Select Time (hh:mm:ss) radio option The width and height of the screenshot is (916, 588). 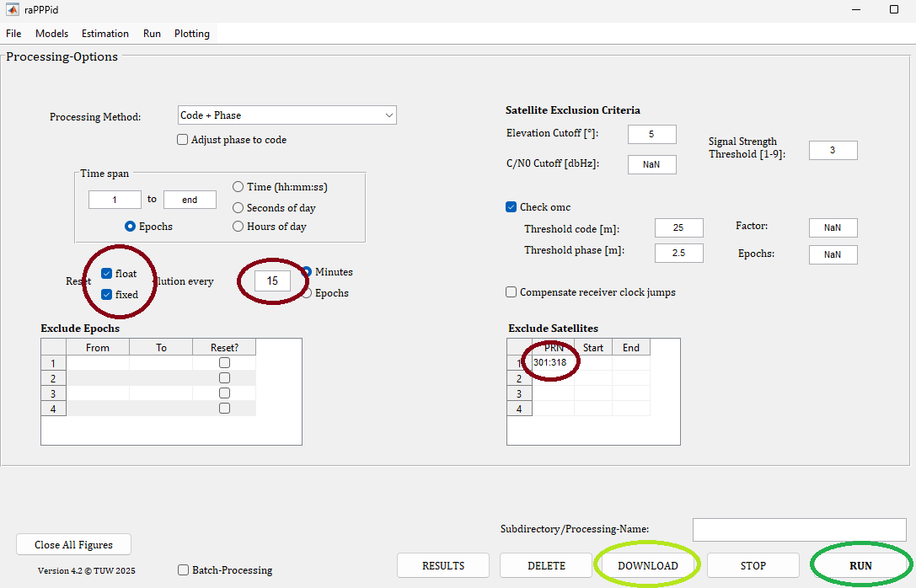(x=238, y=187)
